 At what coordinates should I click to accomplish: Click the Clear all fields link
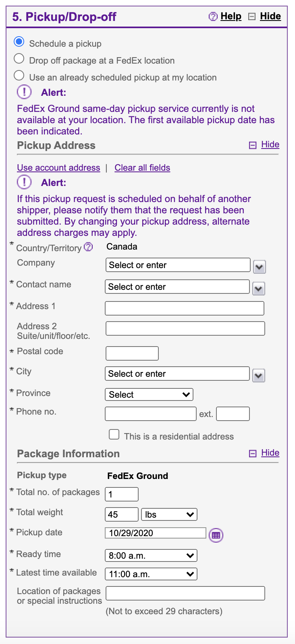pyautogui.click(x=142, y=168)
